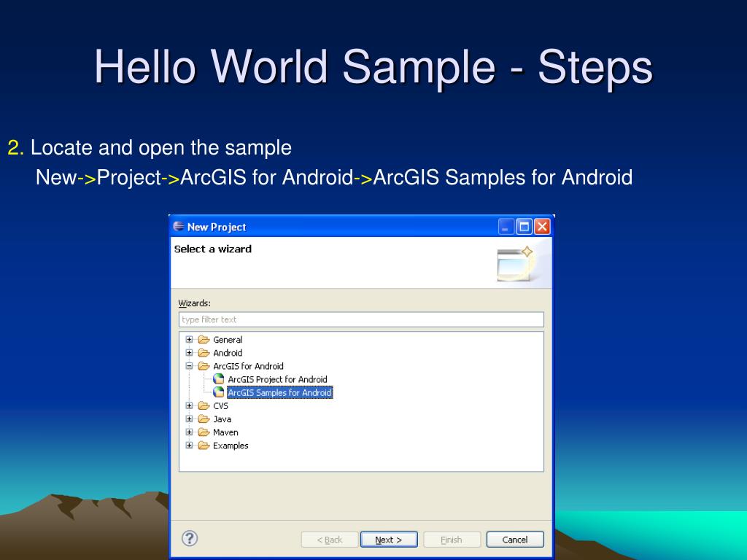Select the Maven wizard category
The height and width of the screenshot is (560, 747).
click(226, 432)
